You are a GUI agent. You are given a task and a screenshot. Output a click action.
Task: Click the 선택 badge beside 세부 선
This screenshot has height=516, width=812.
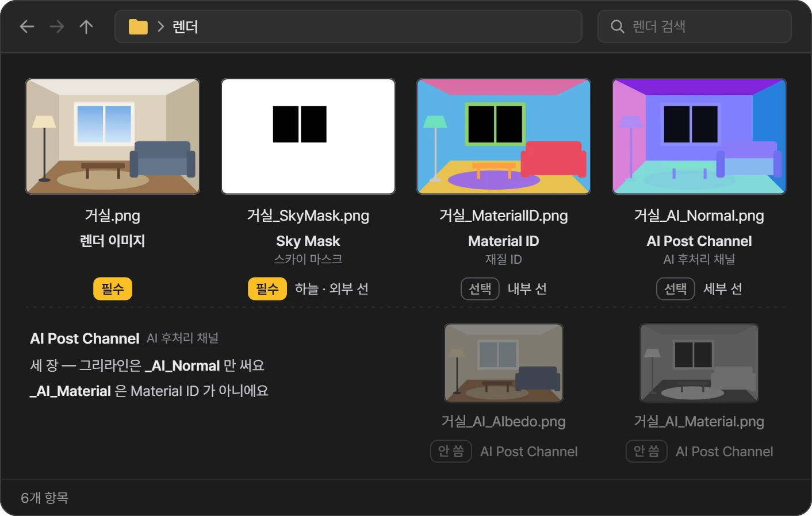tap(676, 288)
